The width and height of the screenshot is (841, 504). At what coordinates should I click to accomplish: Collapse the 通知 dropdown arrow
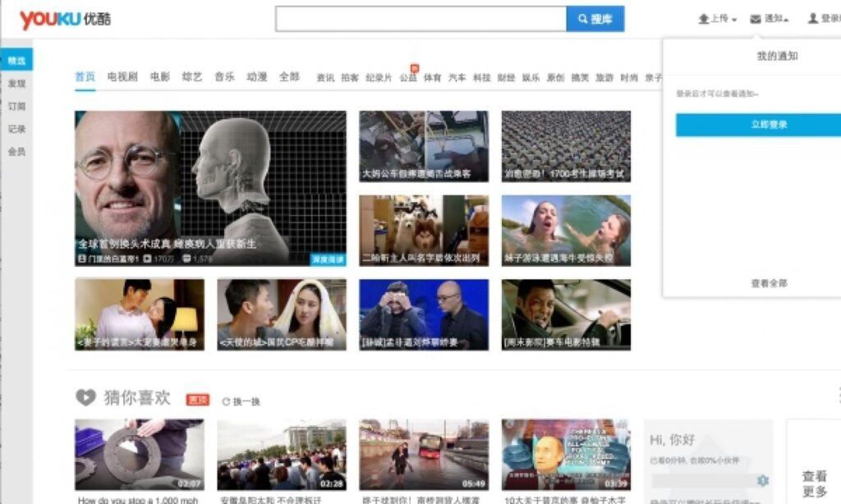(x=786, y=20)
